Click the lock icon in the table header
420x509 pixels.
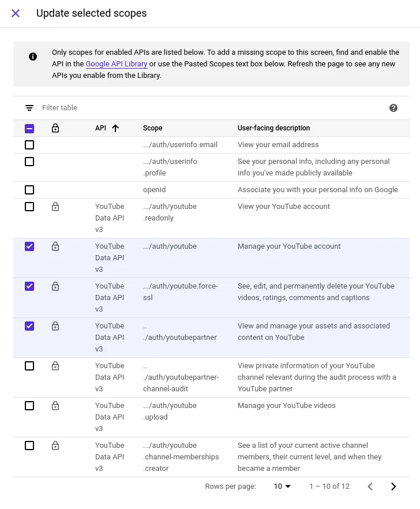pos(55,128)
